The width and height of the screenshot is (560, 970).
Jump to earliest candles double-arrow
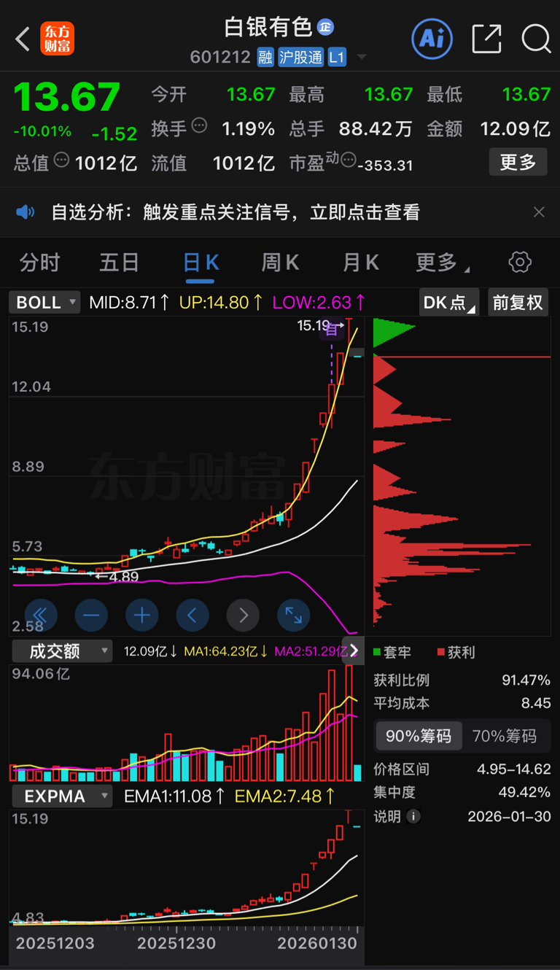click(x=39, y=616)
